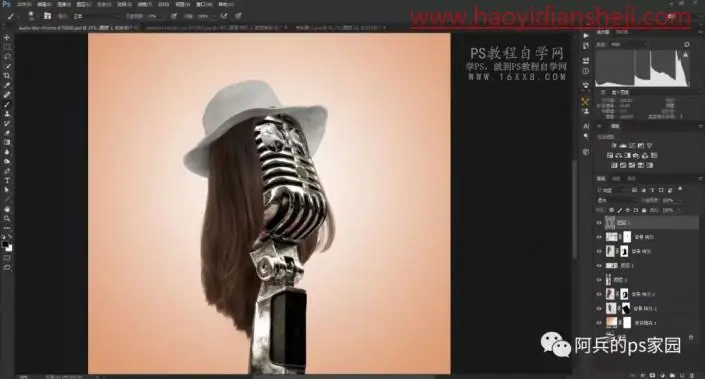Switch to the third document tab
The width and height of the screenshot is (705, 379).
[340, 27]
